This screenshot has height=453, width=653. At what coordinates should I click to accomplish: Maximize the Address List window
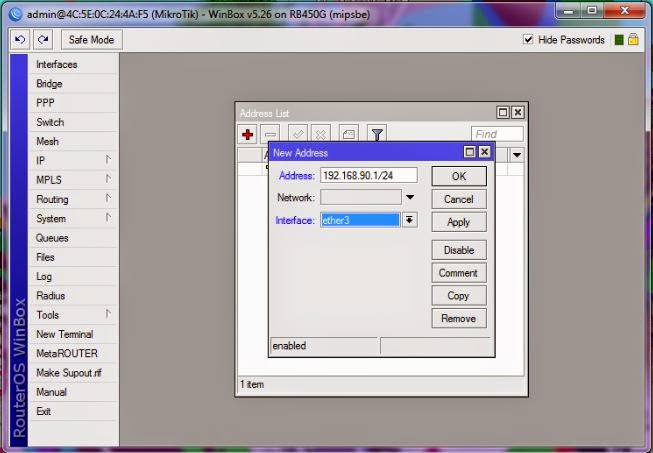[503, 112]
